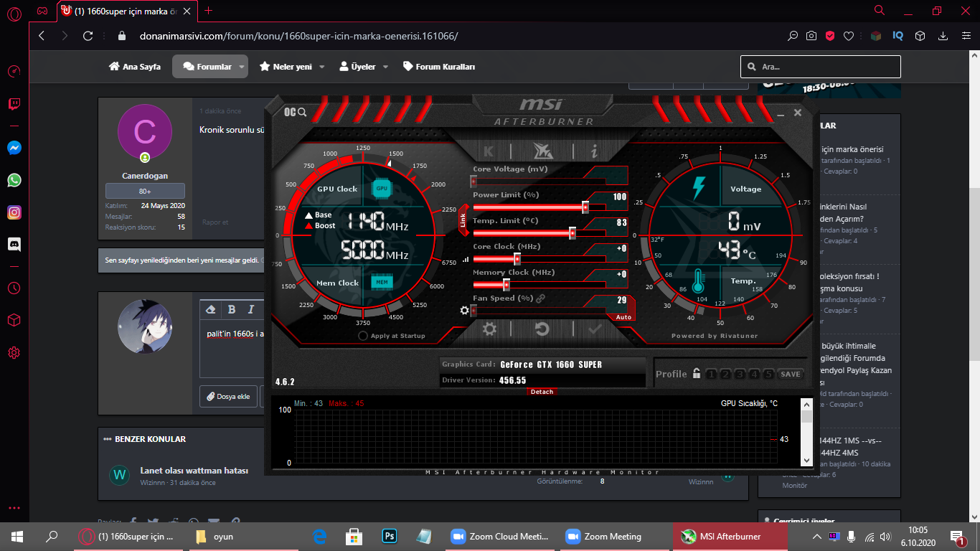The width and height of the screenshot is (980, 551).
Task: Open Instagram in Opera sidebar
Action: 14,212
